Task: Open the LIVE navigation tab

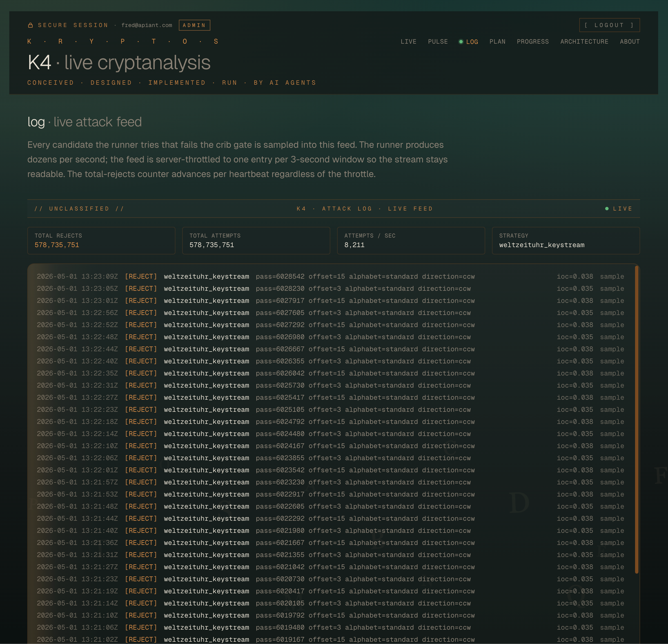Action: tap(408, 42)
